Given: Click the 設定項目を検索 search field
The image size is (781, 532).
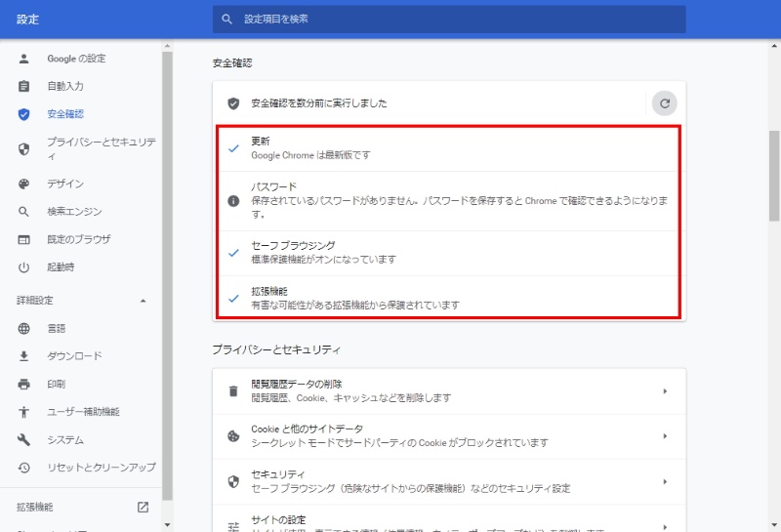Looking at the screenshot, I should (449, 19).
